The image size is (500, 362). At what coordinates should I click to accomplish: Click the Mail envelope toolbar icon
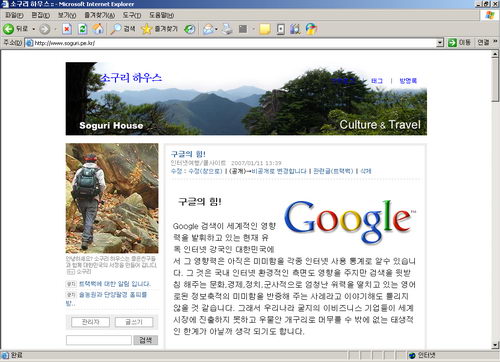point(208,29)
